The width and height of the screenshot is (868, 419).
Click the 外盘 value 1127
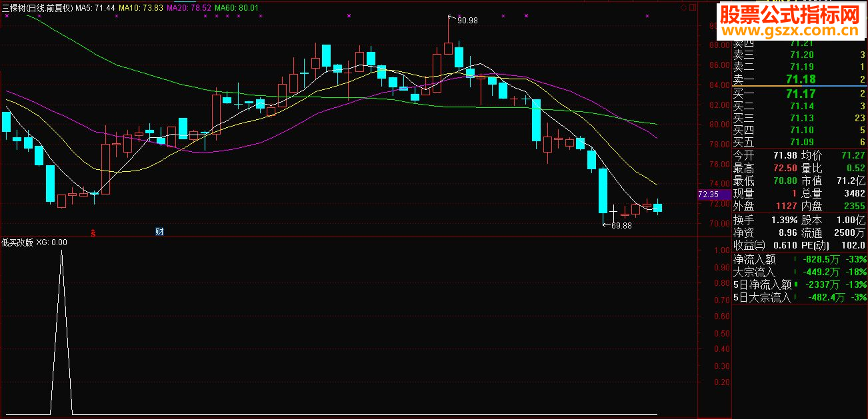coord(786,207)
